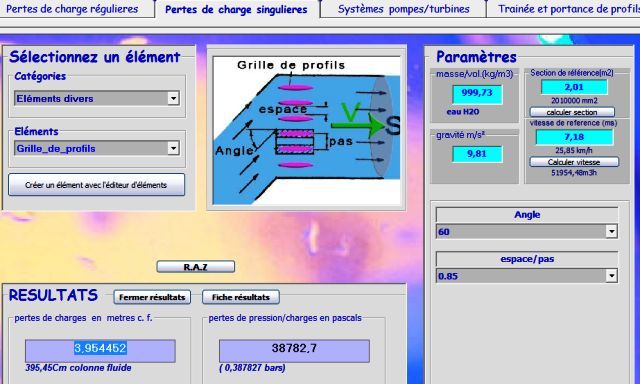Expand the Eléments Grille_de_profils dropdown arrow
The width and height of the screenshot is (640, 384).
click(x=173, y=148)
